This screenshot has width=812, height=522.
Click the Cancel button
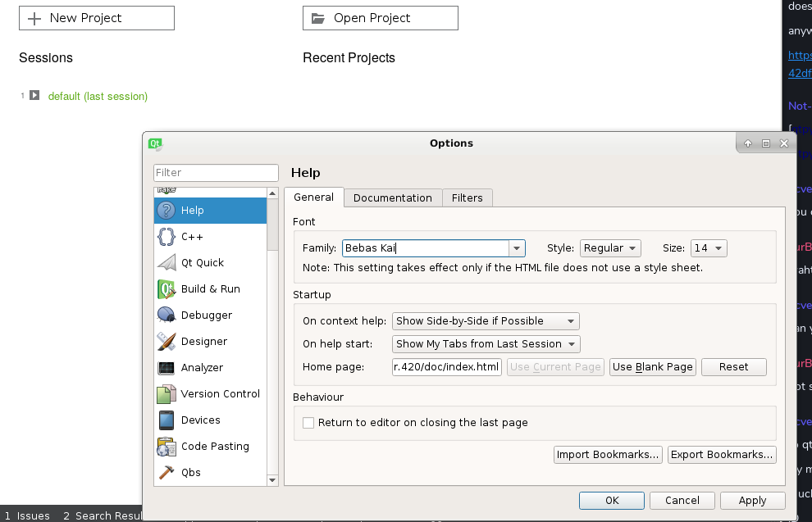click(x=682, y=501)
